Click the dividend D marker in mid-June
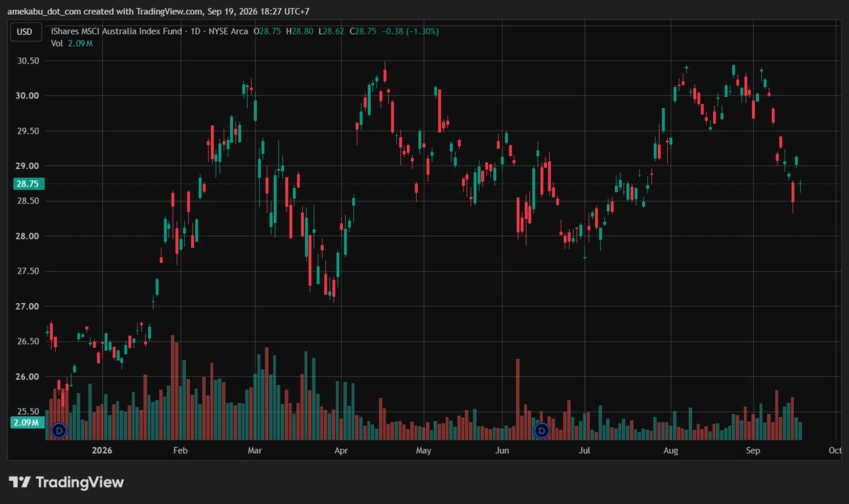The image size is (849, 504). (542, 430)
